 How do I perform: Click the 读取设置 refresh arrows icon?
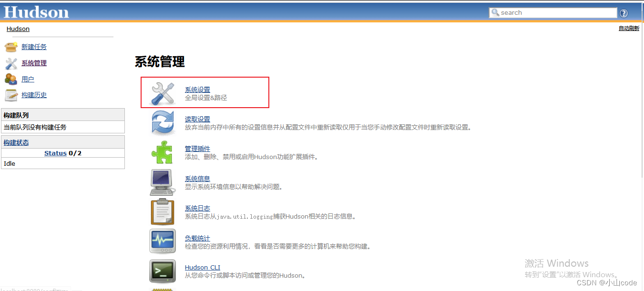[x=163, y=122]
